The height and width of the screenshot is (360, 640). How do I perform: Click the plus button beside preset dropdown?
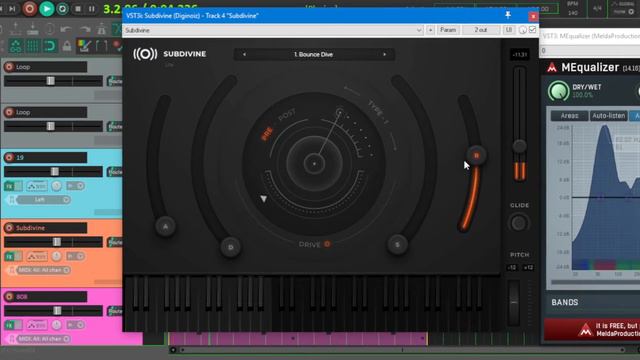pos(430,30)
